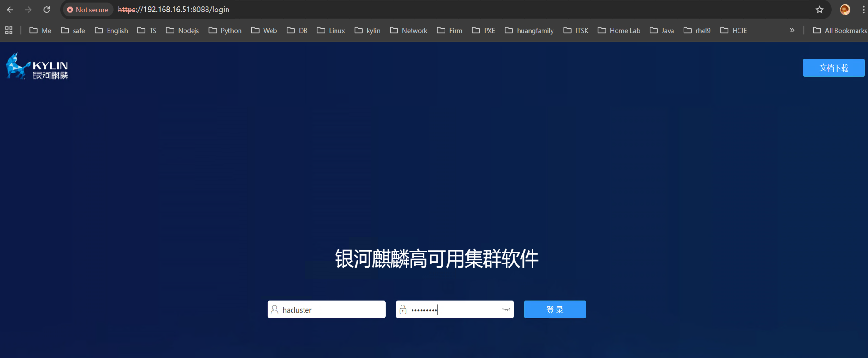The width and height of the screenshot is (868, 358).
Task: Click the hacluster username field
Action: [326, 309]
